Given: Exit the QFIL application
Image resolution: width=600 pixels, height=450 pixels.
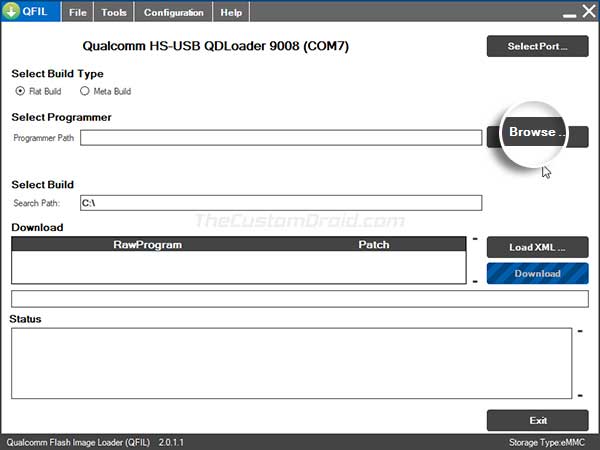Looking at the screenshot, I should coord(537,420).
